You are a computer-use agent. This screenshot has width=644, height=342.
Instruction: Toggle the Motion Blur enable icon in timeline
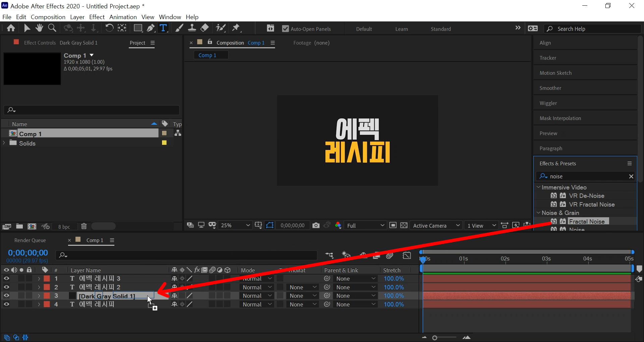(389, 255)
